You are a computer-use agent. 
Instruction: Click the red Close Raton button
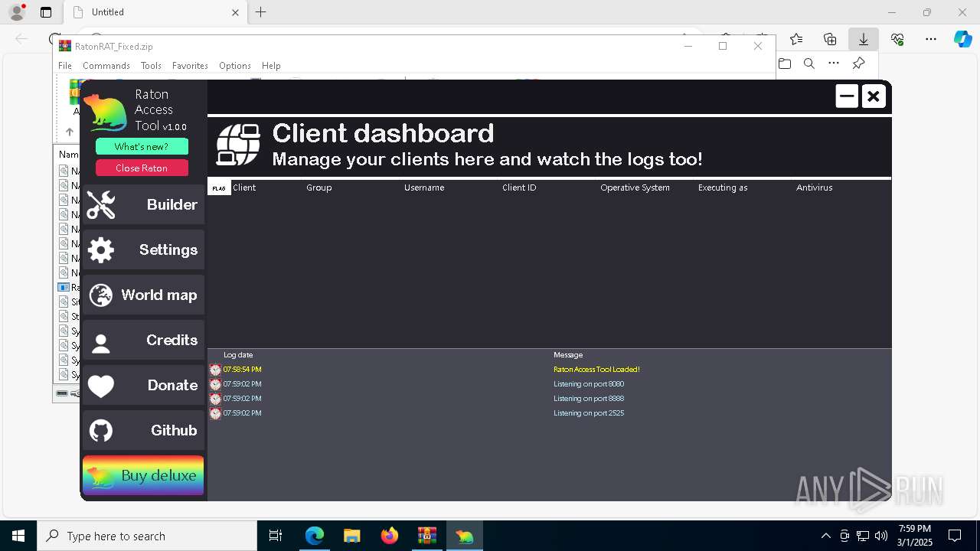coord(142,168)
